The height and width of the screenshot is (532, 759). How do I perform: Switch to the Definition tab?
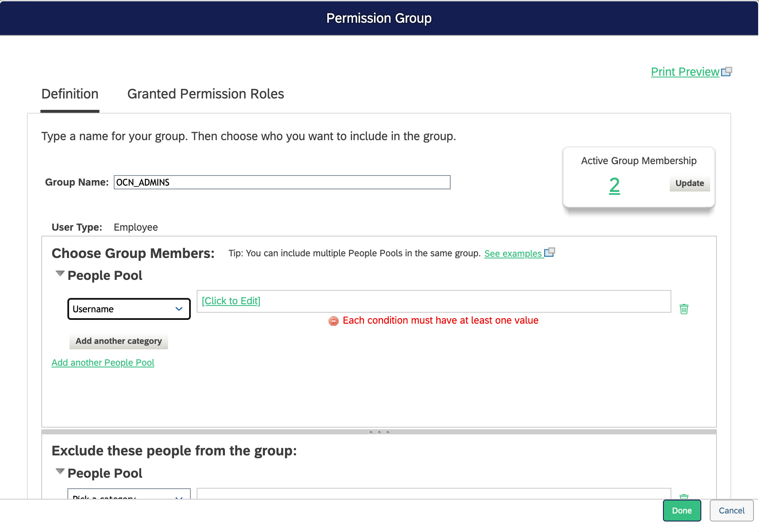(x=70, y=94)
